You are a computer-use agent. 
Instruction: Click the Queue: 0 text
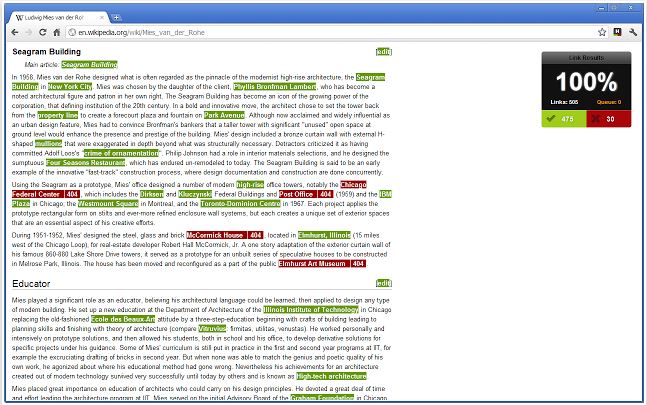pos(609,102)
